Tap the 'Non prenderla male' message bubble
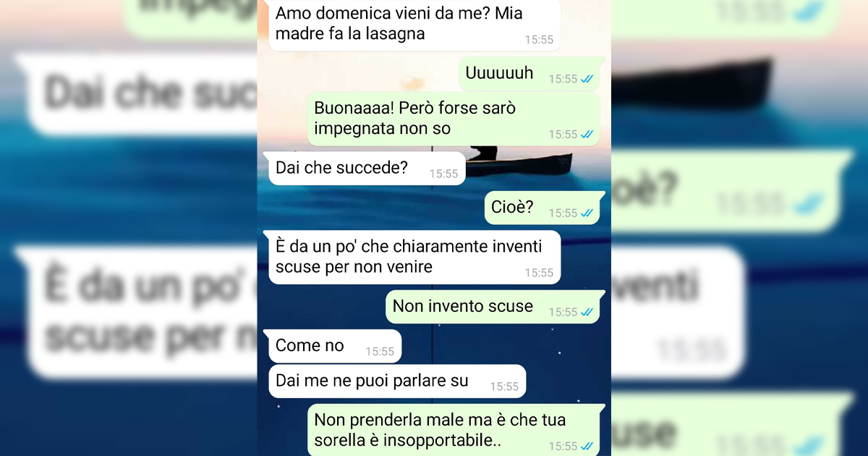Screen dimensions: 868x456 (454, 430)
